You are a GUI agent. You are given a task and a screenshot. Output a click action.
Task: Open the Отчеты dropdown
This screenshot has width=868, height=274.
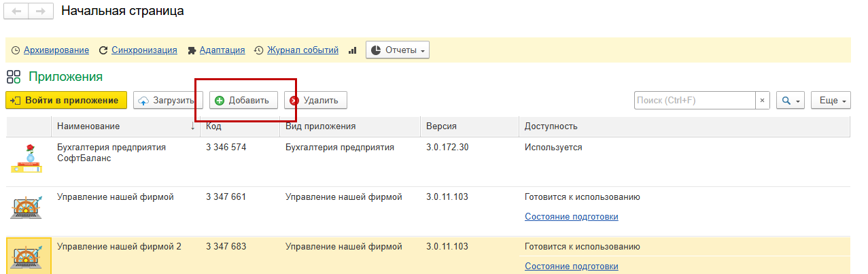click(x=397, y=50)
